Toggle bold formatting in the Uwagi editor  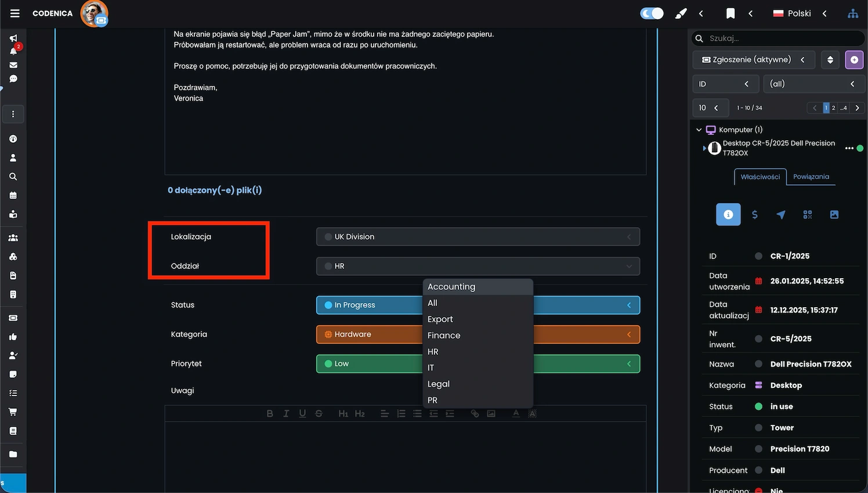coord(270,413)
